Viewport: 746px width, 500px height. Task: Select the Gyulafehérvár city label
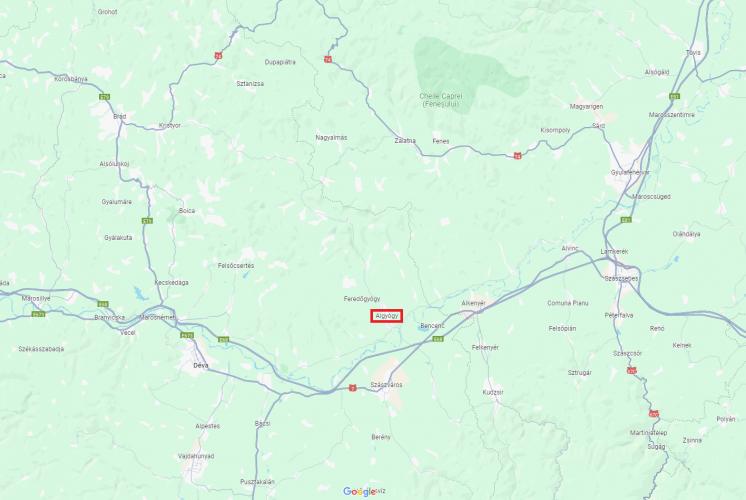[x=630, y=172]
